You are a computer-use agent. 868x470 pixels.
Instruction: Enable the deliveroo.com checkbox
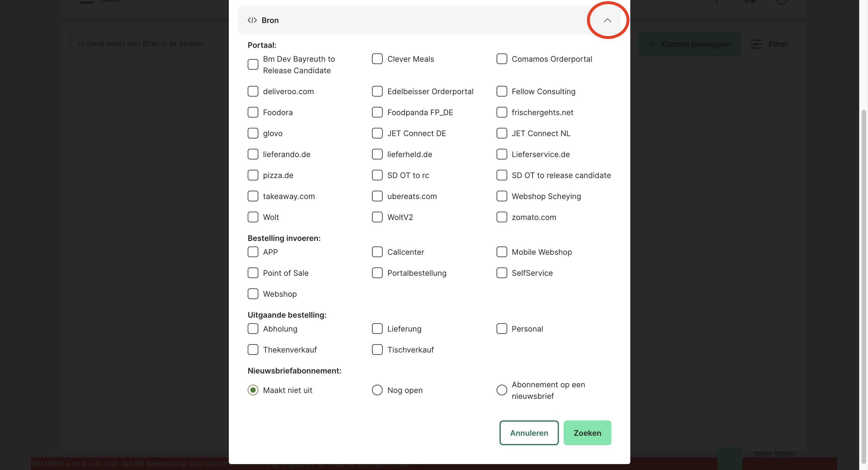[x=253, y=91]
